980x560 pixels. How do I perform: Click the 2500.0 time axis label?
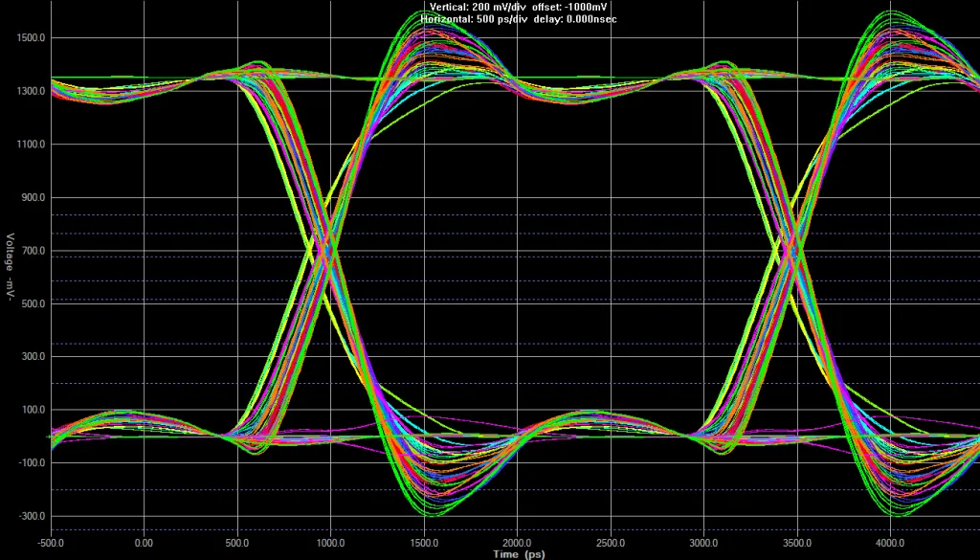(x=610, y=543)
